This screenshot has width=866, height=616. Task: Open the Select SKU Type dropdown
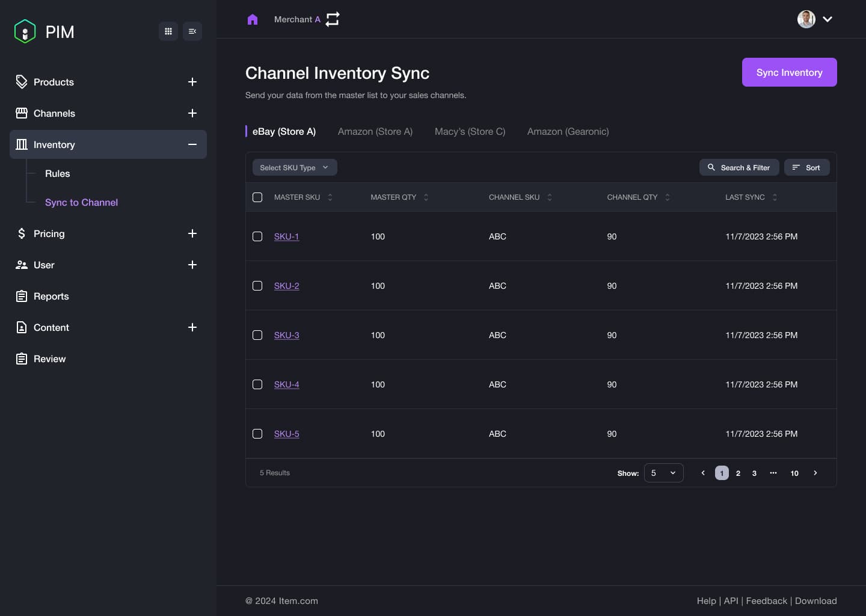tap(295, 167)
